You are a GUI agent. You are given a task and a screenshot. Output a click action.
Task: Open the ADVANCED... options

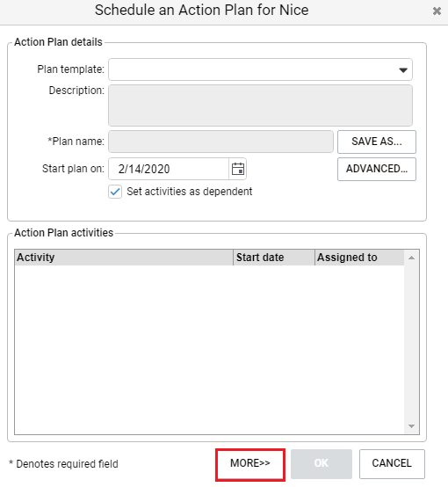(377, 169)
